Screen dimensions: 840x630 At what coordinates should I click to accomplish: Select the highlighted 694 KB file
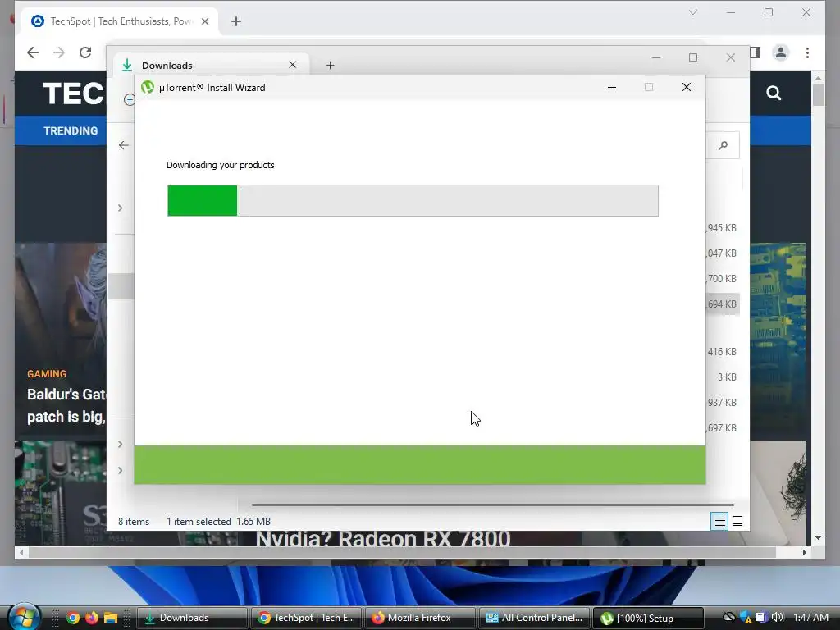coord(723,304)
